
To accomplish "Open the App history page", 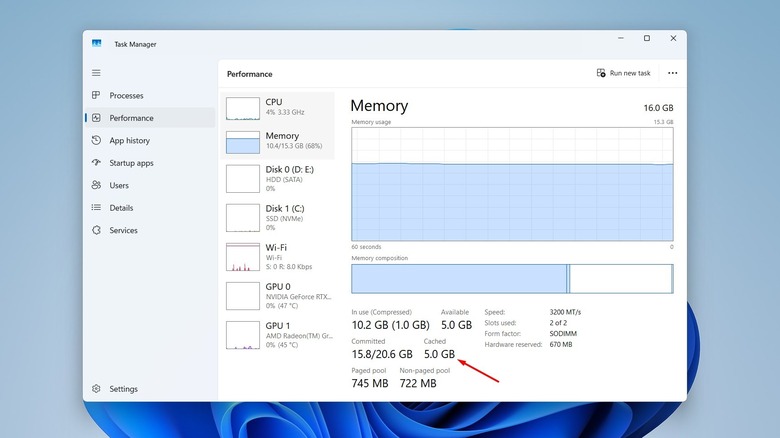I will point(129,141).
